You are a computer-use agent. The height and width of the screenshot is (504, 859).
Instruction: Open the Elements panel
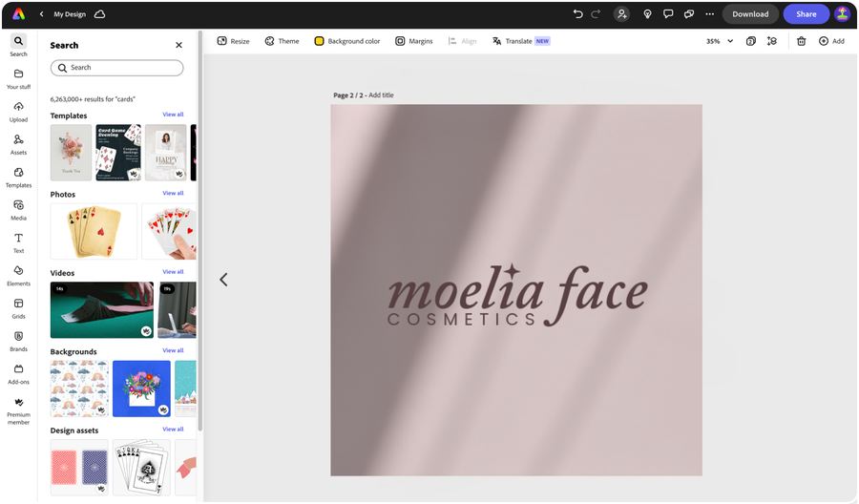pyautogui.click(x=18, y=276)
